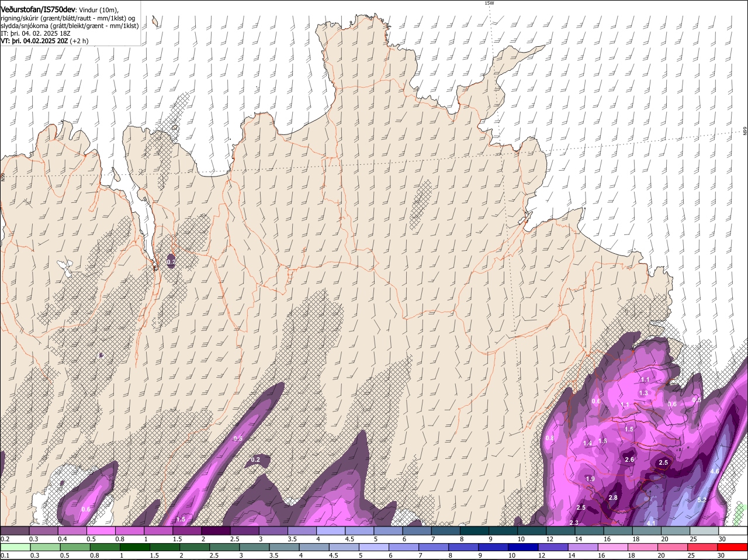748x560 pixels.
Task: Click the 1.6 precipitation value on the map
Action: (x=602, y=441)
